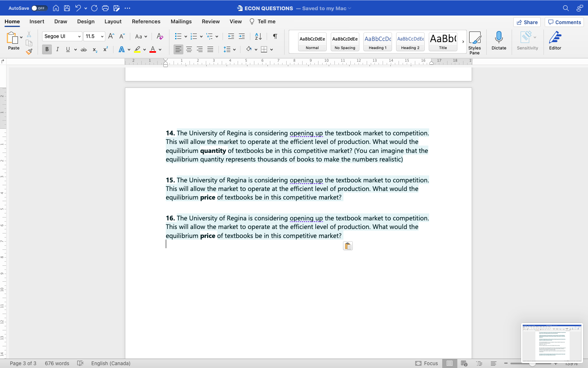This screenshot has width=588, height=368.
Task: Switch to Outline view in status bar
Action: click(479, 363)
